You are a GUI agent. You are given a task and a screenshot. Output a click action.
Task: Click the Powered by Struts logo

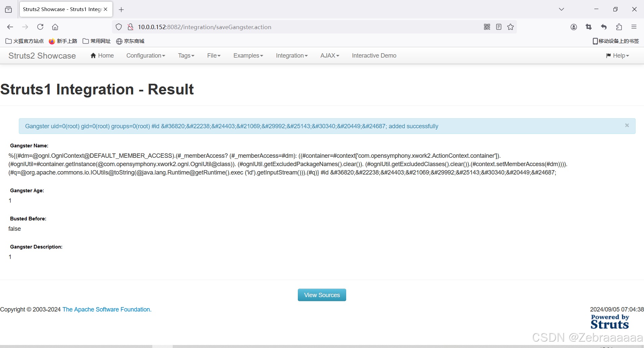point(610,322)
